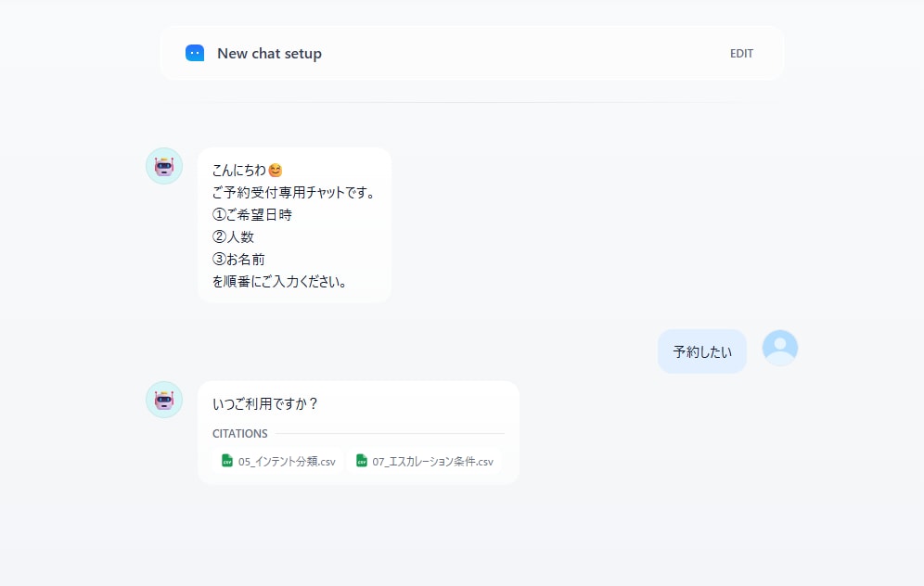The width and height of the screenshot is (924, 586).
Task: Select the 予約したい user message bubble
Action: pyautogui.click(x=702, y=351)
